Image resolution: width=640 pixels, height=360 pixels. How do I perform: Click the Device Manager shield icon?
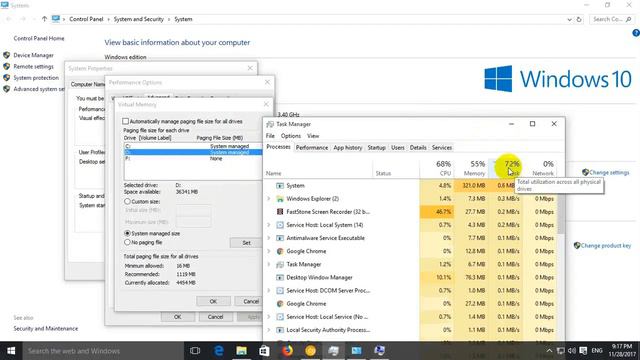click(7, 55)
